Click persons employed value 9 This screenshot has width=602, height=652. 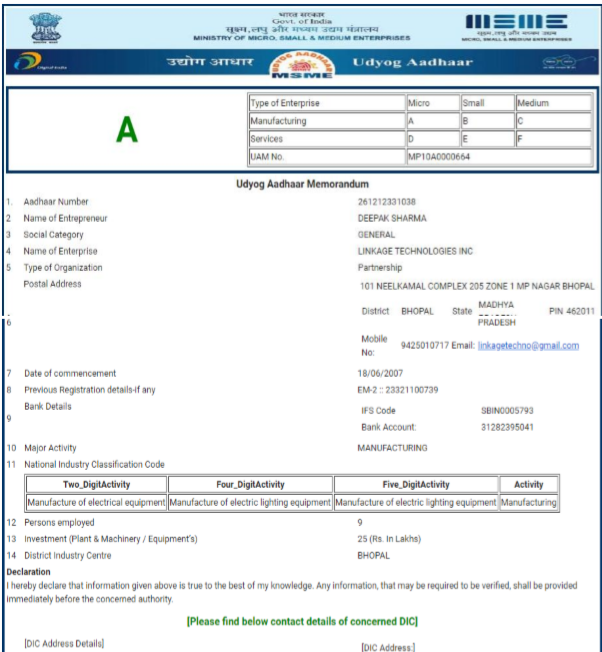pos(360,522)
